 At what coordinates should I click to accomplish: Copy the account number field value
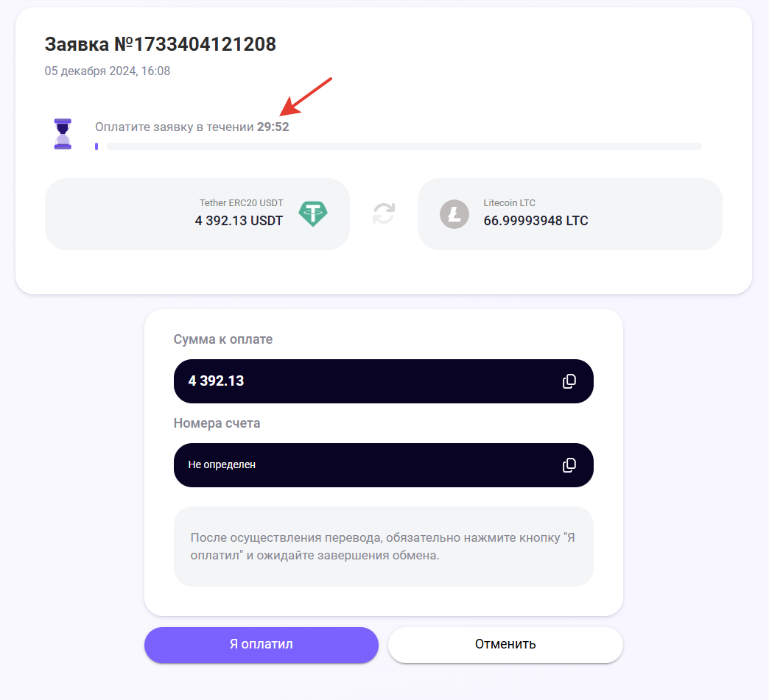[569, 465]
